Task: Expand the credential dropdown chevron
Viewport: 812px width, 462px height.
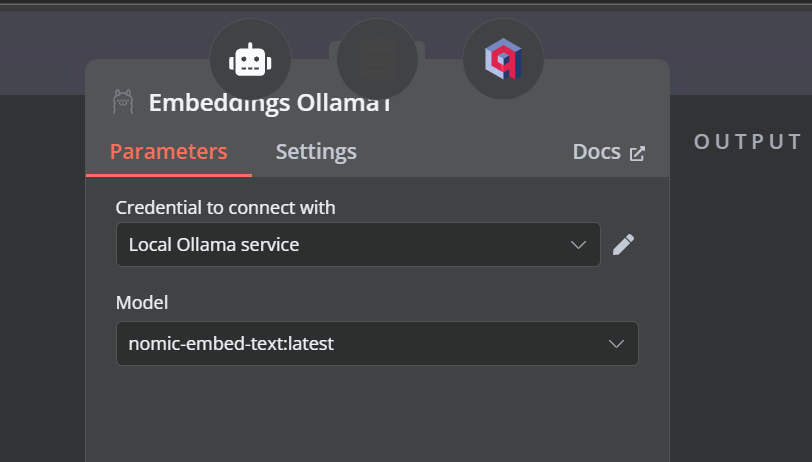Action: coord(578,244)
